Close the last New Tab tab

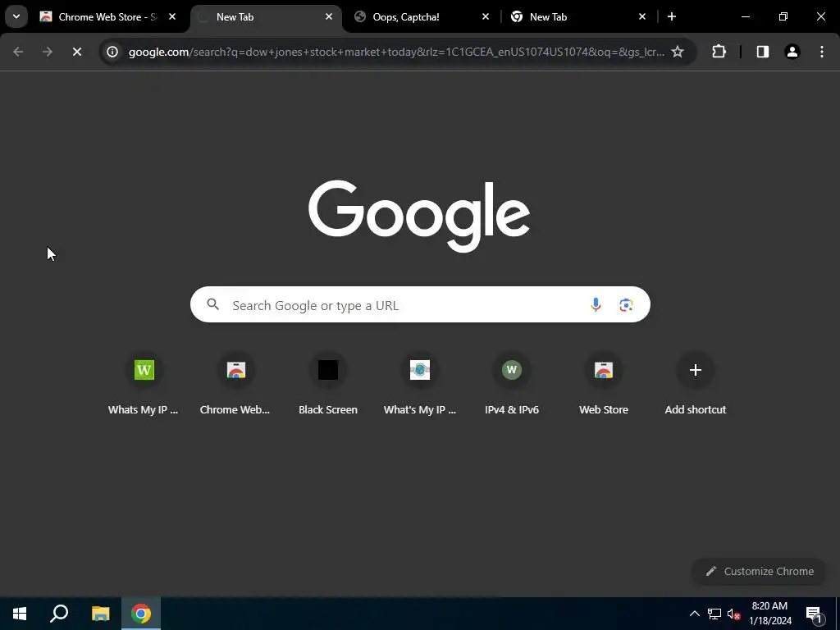(x=642, y=16)
